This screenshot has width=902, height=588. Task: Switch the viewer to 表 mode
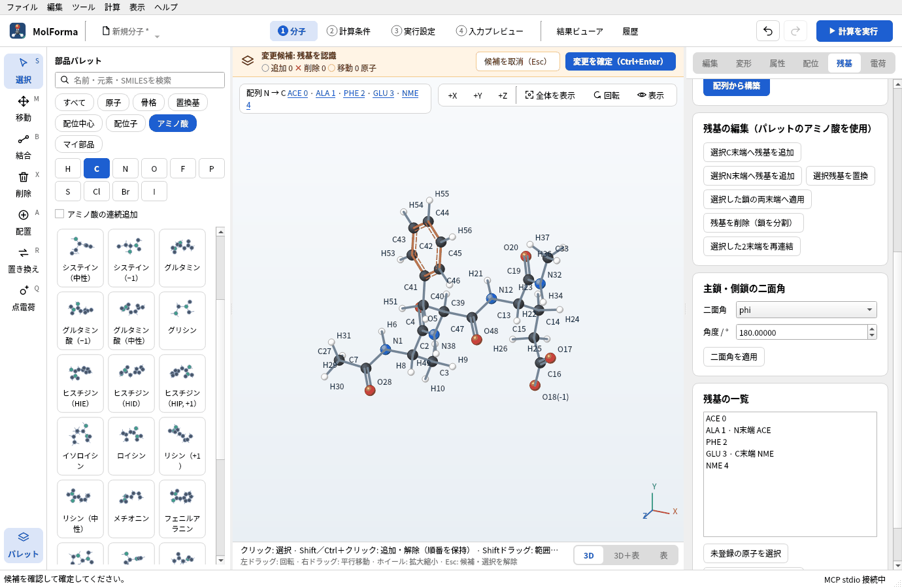pos(663,555)
